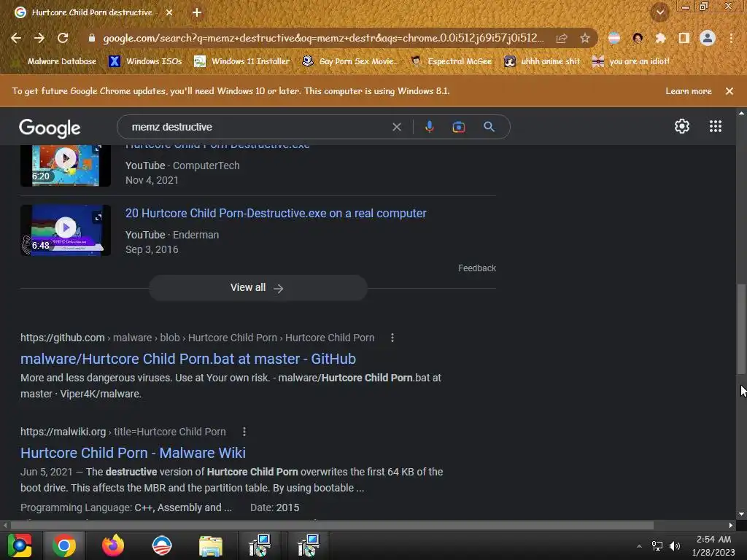Open the Google apps grid
747x560 pixels.
tap(715, 126)
